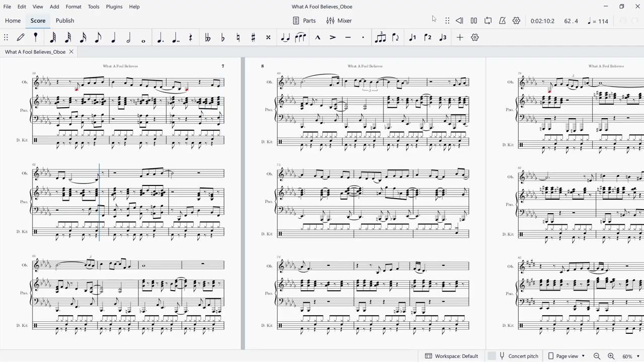Viewport: 644px width, 362px height.
Task: Add marcato articulation
Action: (317, 37)
